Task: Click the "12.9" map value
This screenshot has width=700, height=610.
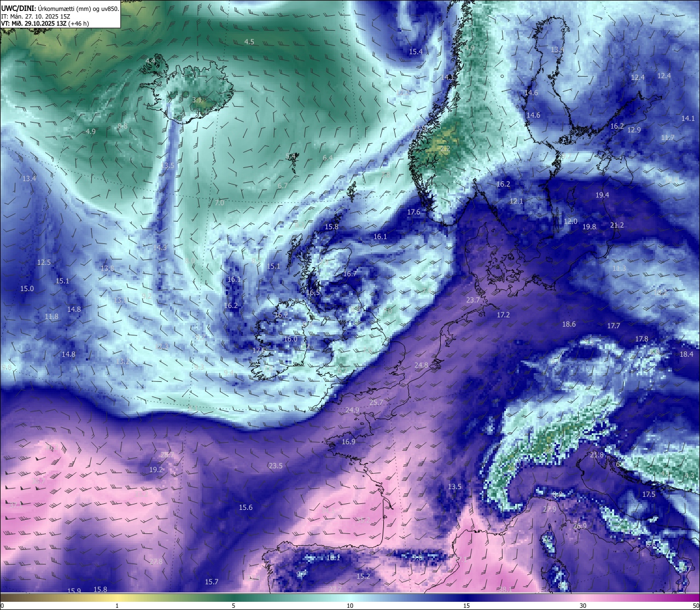Action: (634, 130)
